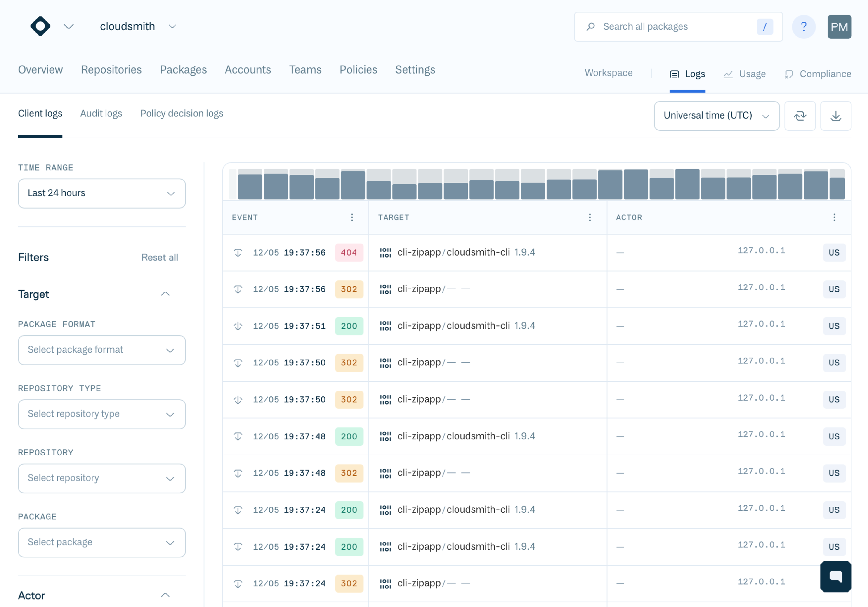The width and height of the screenshot is (868, 607).
Task: Open the Compliance workspace tab
Action: click(x=818, y=74)
